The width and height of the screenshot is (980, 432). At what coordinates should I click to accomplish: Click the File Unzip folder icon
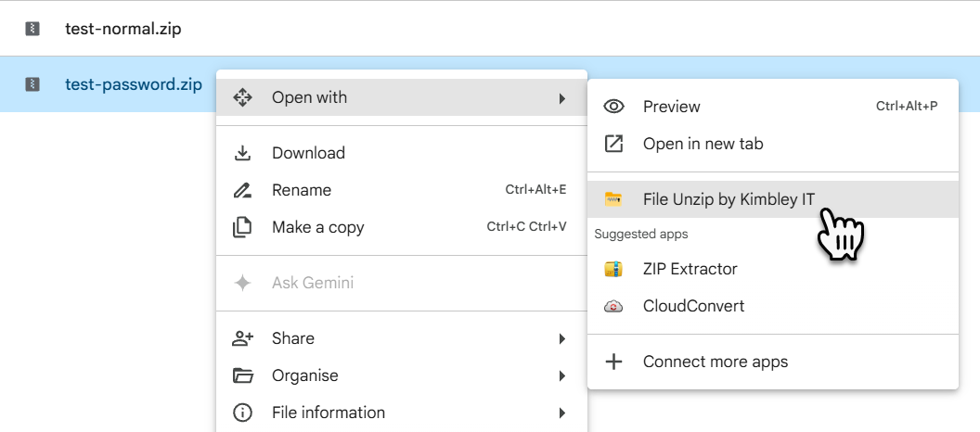coord(613,199)
